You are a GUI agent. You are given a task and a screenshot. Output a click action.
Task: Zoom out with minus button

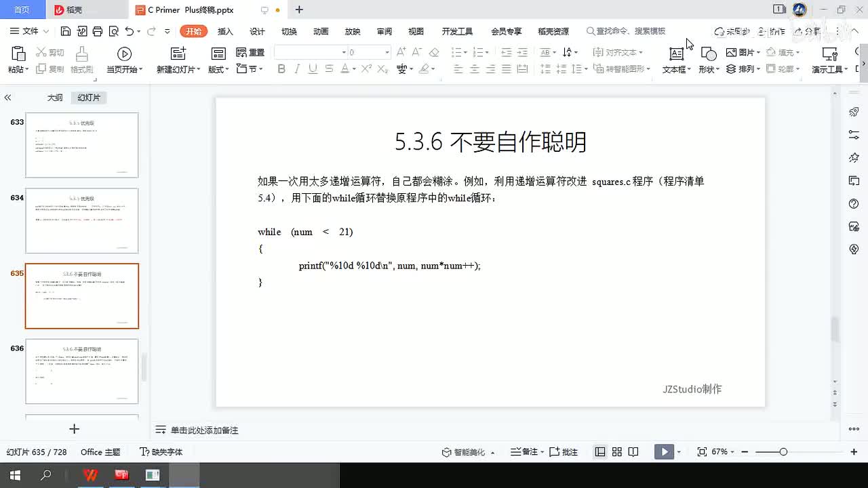coord(745,452)
